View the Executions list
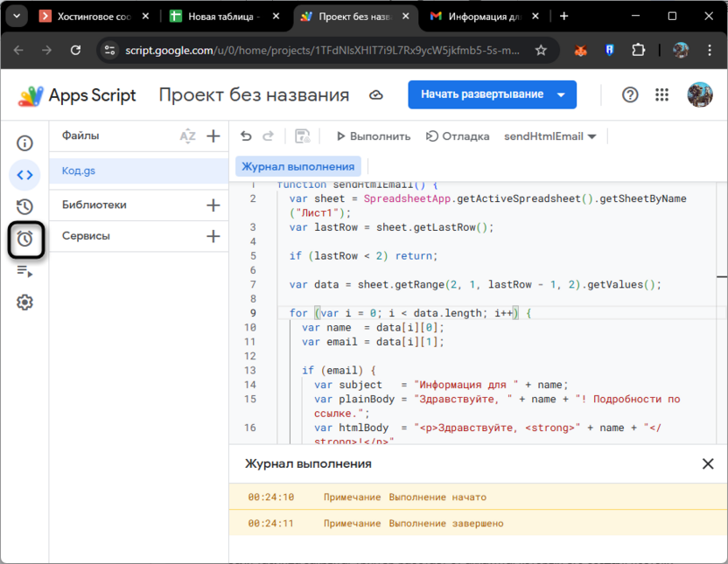This screenshot has height=564, width=728. pos(24,271)
